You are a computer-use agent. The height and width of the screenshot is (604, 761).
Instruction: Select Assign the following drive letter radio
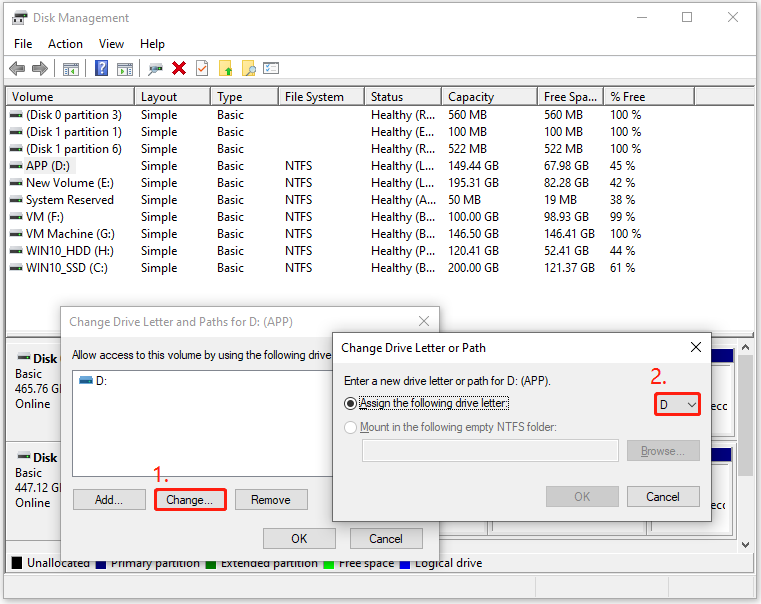tap(350, 404)
